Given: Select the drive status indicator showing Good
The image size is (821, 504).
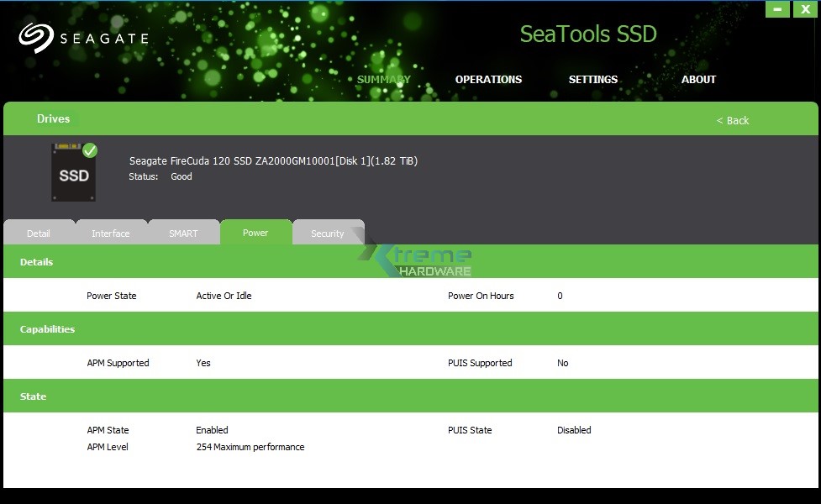Looking at the screenshot, I should click(x=181, y=176).
